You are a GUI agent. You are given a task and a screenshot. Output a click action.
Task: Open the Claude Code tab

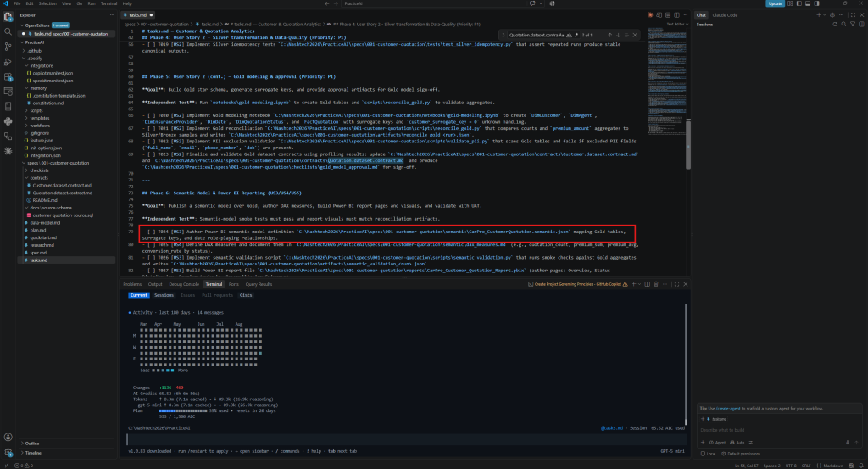tap(725, 15)
